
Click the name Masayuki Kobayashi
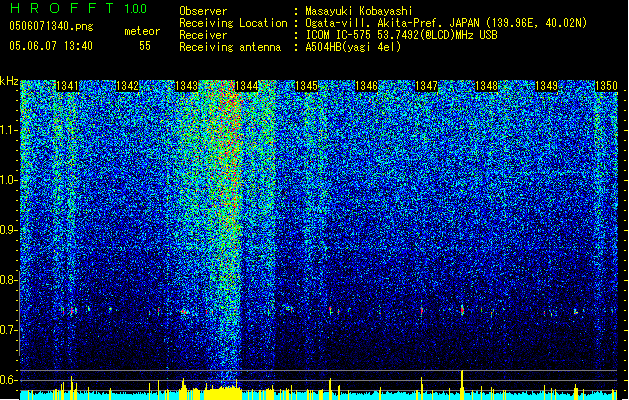point(359,11)
